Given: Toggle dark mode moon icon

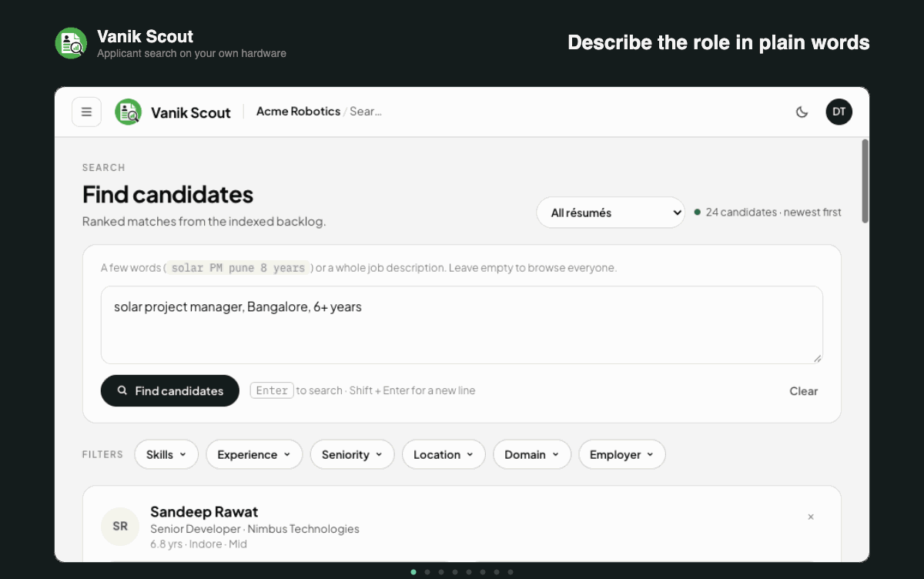Looking at the screenshot, I should point(802,112).
